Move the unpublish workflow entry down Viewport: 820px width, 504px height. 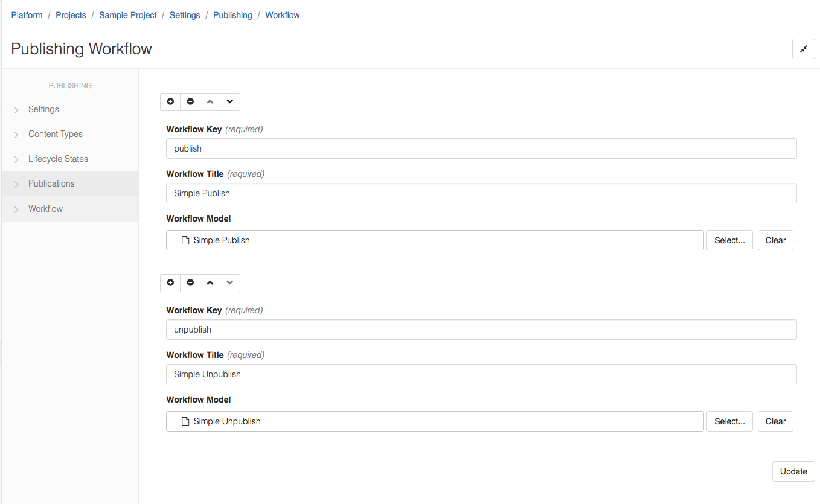(230, 283)
